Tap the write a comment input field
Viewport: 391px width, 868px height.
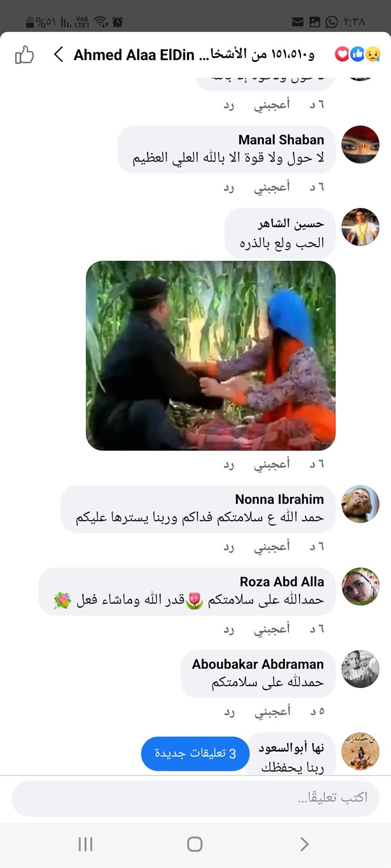(195, 799)
